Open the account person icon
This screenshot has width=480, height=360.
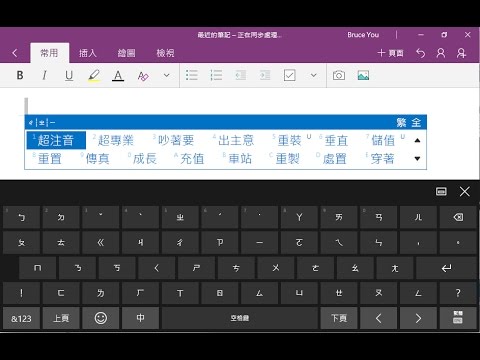pos(441,53)
